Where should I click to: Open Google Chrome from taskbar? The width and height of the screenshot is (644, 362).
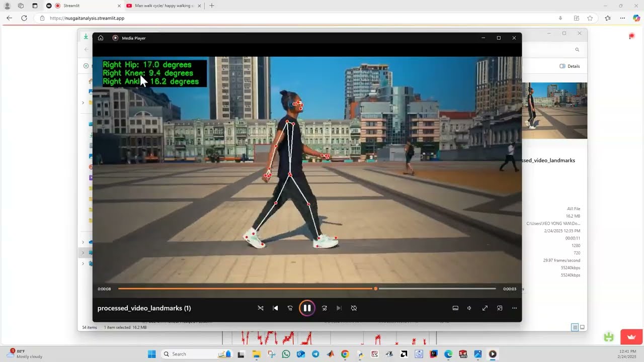click(345, 354)
